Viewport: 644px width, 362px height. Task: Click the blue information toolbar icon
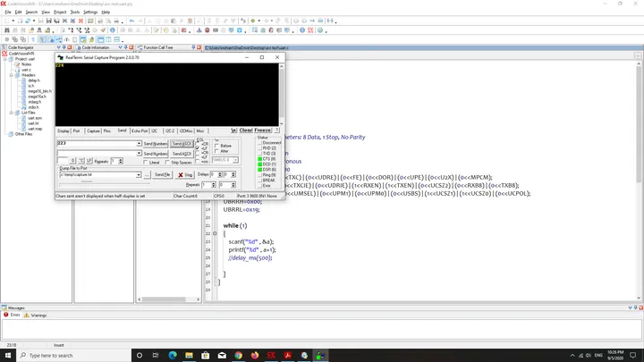point(112,30)
